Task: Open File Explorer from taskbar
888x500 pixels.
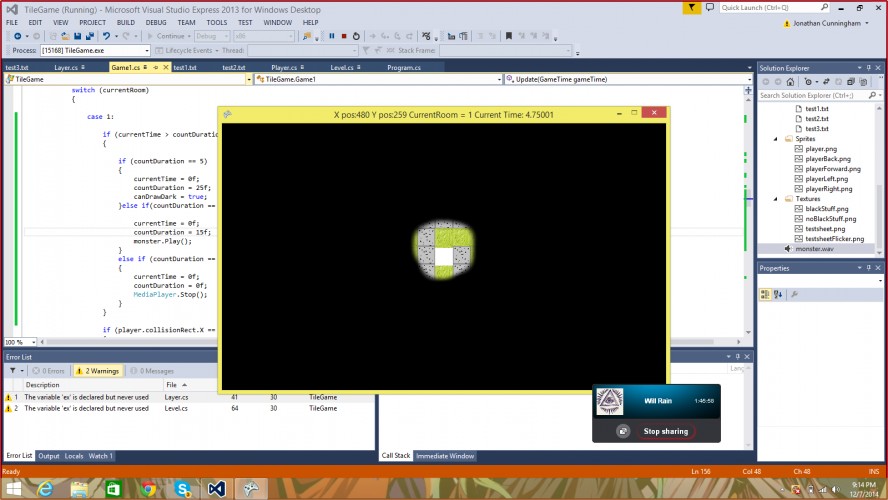Action: [79, 489]
